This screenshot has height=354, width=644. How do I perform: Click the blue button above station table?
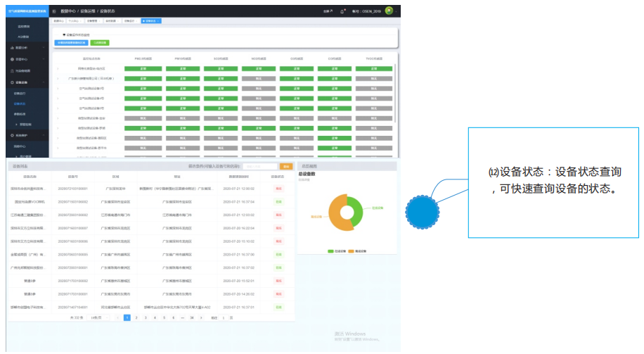tap(72, 43)
